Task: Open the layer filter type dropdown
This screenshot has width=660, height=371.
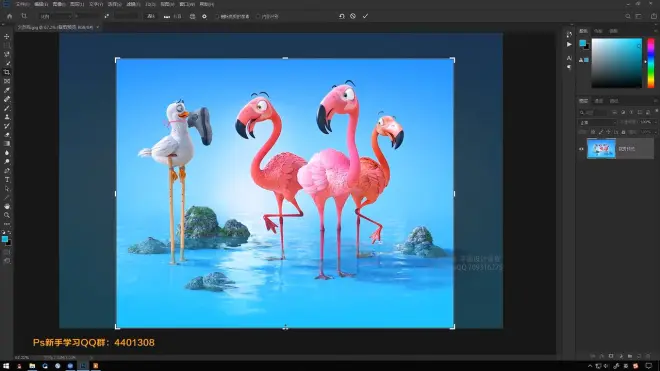Action: (x=593, y=113)
